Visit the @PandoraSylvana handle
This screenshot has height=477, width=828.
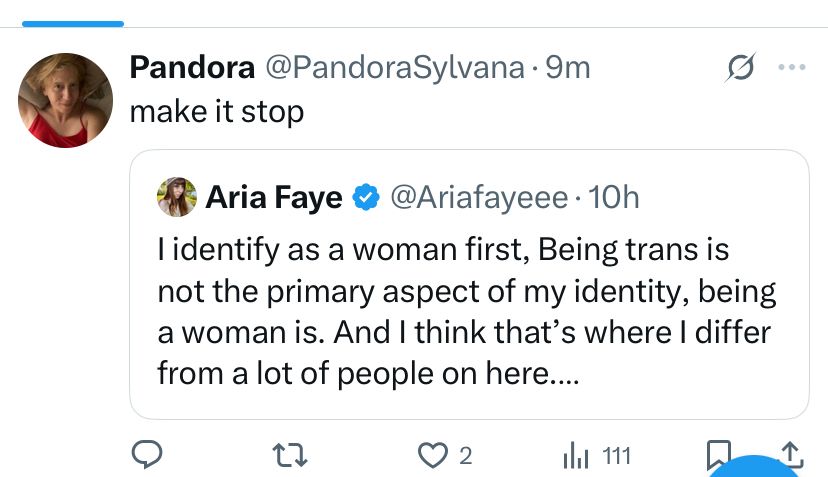tap(393, 68)
